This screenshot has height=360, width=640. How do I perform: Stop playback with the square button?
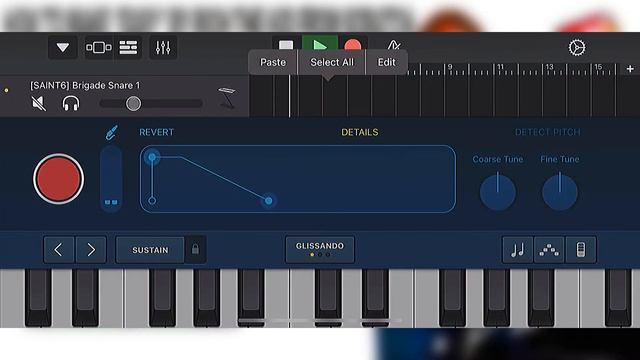(x=286, y=44)
